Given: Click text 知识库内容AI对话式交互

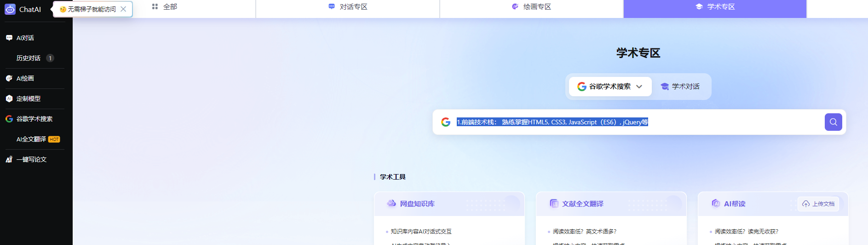Looking at the screenshot, I should pos(421,232).
